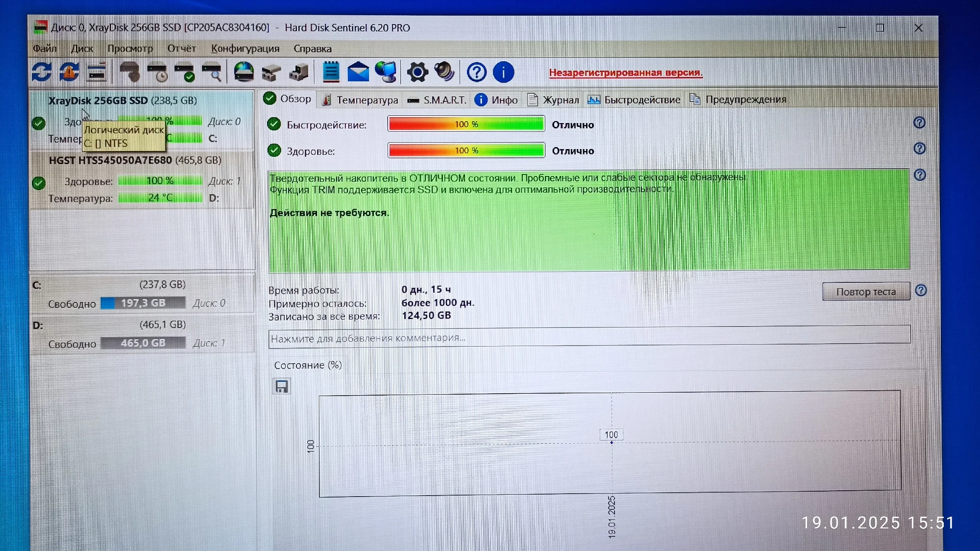The height and width of the screenshot is (551, 980).
Task: Click the first grey disk device icon
Action: coord(271,73)
